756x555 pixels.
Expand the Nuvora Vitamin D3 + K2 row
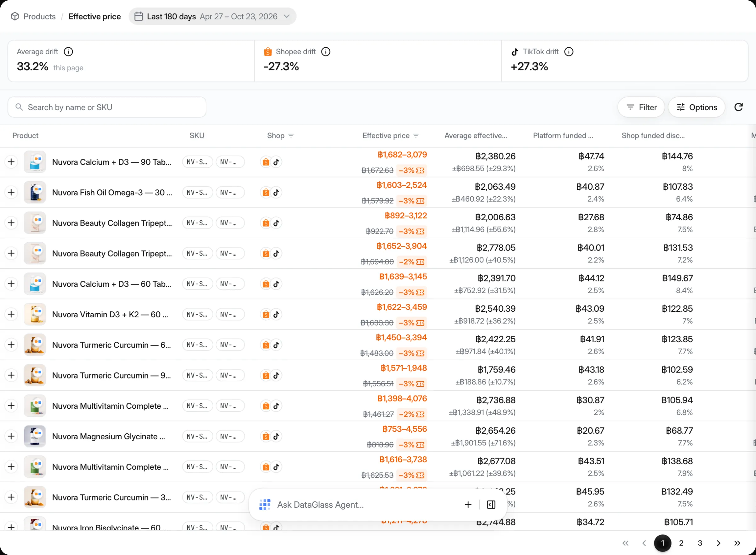pyautogui.click(x=11, y=315)
